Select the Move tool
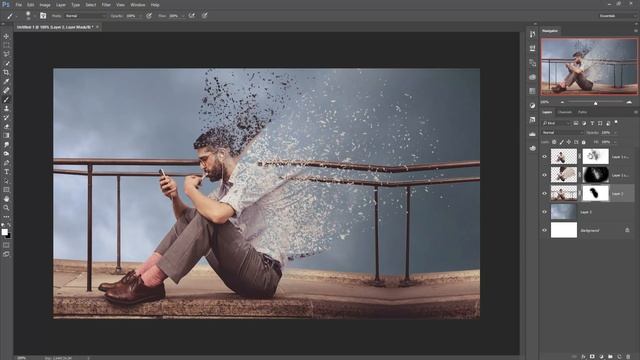Viewport: 640px width, 360px height. tap(6, 36)
